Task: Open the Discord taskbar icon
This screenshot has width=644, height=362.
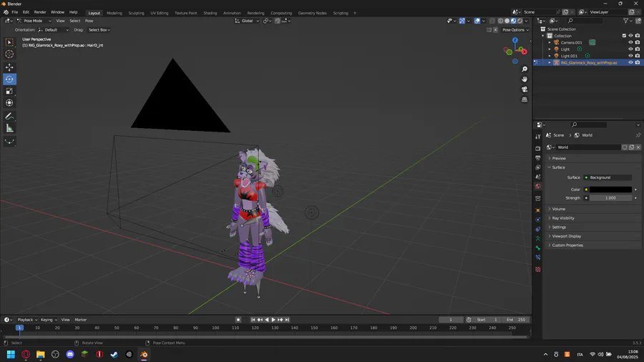Action: (70, 354)
